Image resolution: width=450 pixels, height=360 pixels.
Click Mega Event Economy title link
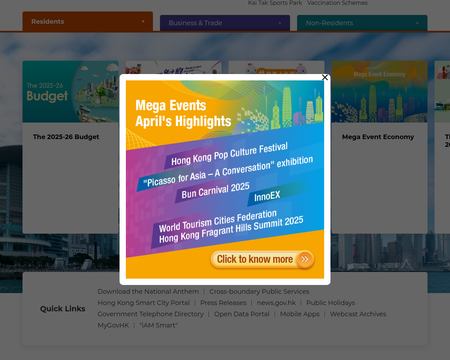click(x=378, y=137)
